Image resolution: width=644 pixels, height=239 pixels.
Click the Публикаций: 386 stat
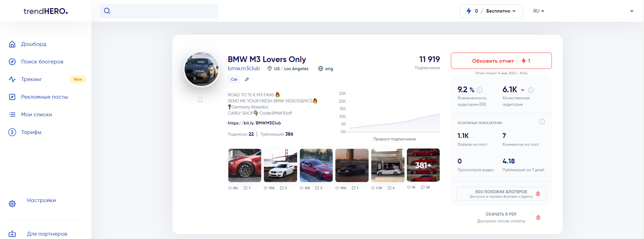coord(277,134)
